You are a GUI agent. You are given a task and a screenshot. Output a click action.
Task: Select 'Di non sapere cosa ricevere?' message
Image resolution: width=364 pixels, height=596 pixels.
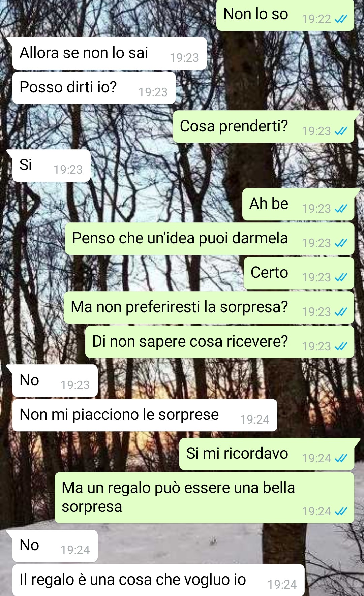[x=220, y=342]
